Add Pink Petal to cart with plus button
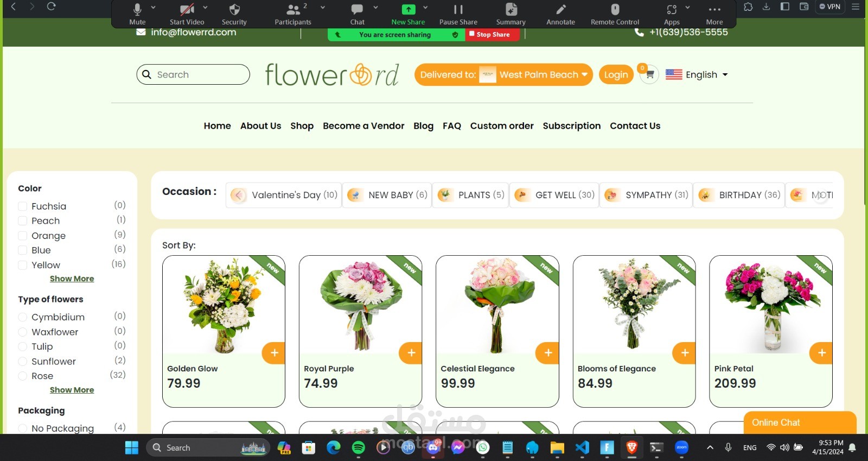Image resolution: width=868 pixels, height=461 pixels. 821,353
